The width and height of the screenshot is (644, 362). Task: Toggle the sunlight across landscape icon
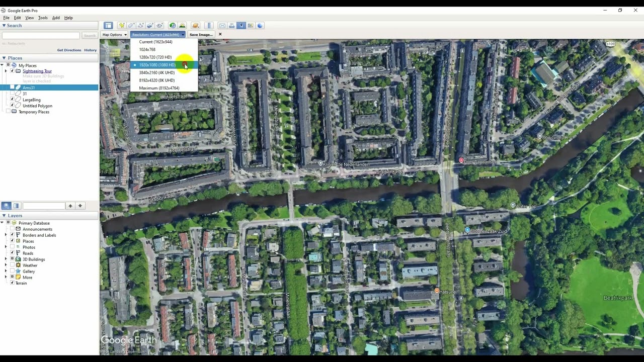pos(182,26)
